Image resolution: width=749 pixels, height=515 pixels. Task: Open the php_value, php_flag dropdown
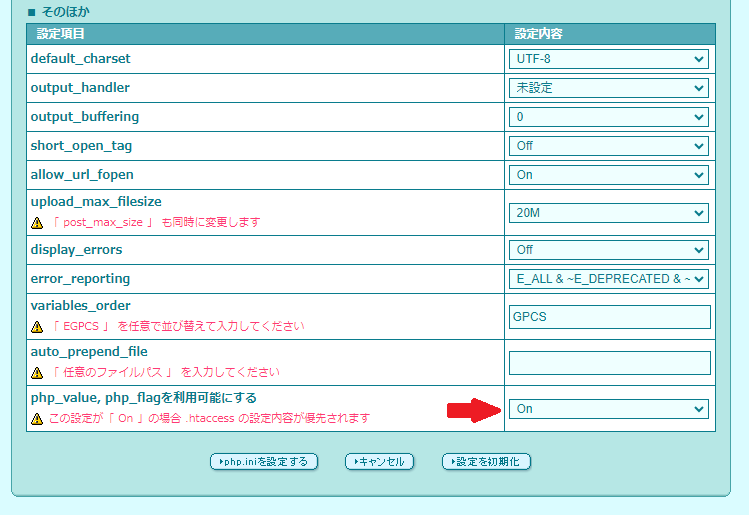coord(609,409)
